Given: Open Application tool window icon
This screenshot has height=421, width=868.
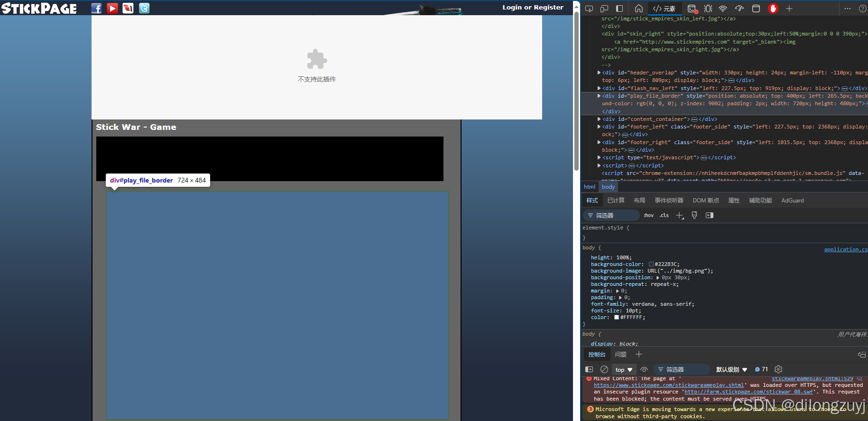Looking at the screenshot, I should tap(756, 9).
